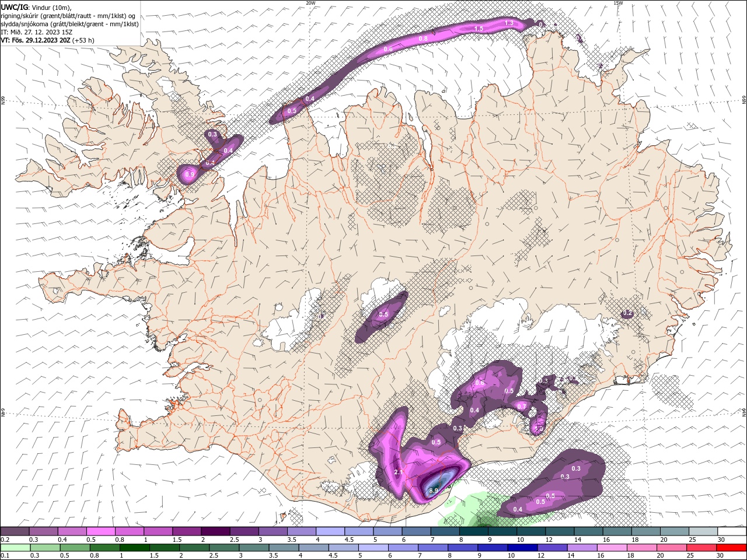
Task: Click the '0.7' precipitation value on map
Action: point(522,407)
